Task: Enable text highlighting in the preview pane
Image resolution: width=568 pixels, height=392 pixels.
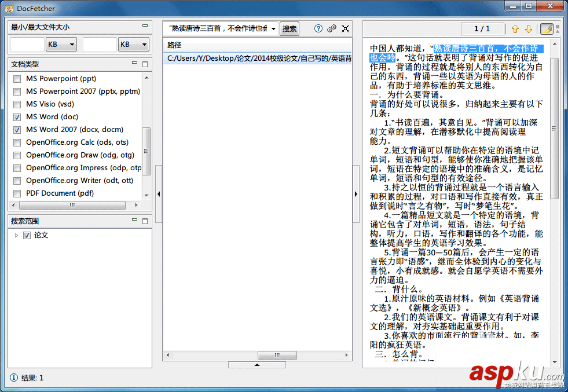Action: coord(547,28)
